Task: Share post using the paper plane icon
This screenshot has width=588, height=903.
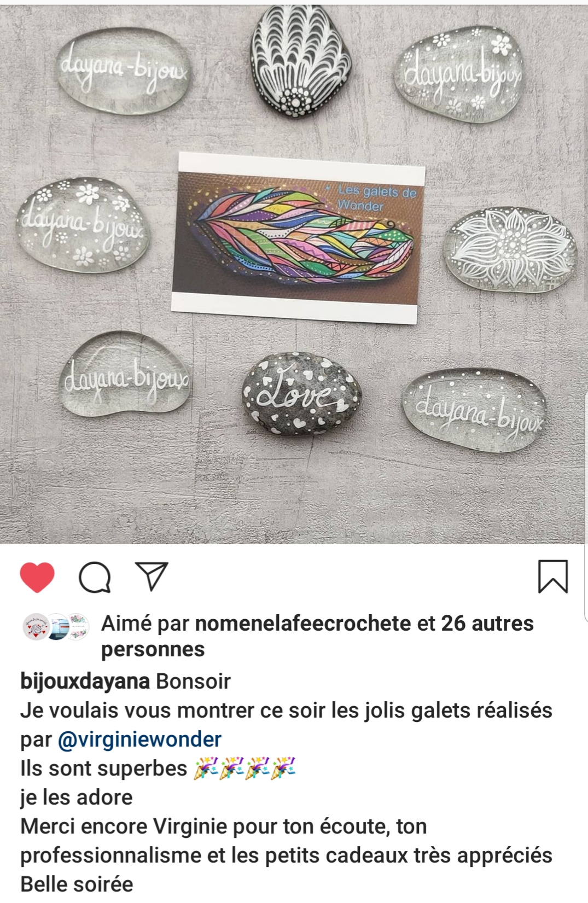Action: click(x=152, y=576)
